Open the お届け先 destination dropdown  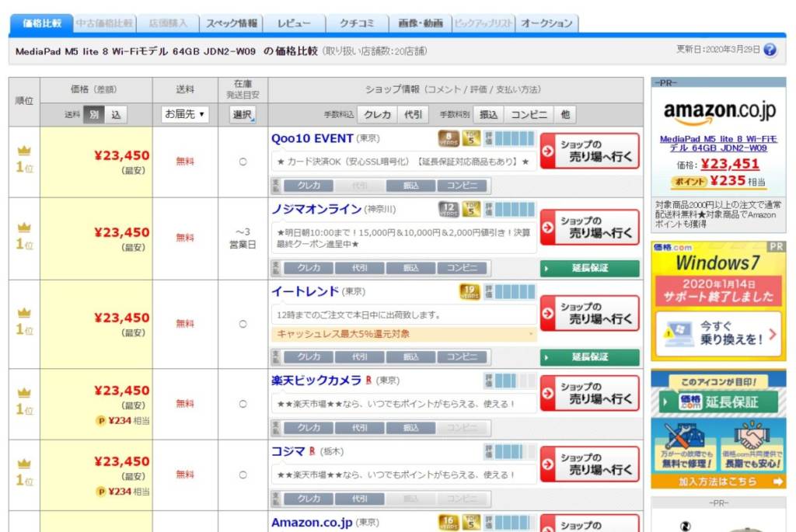(x=185, y=114)
